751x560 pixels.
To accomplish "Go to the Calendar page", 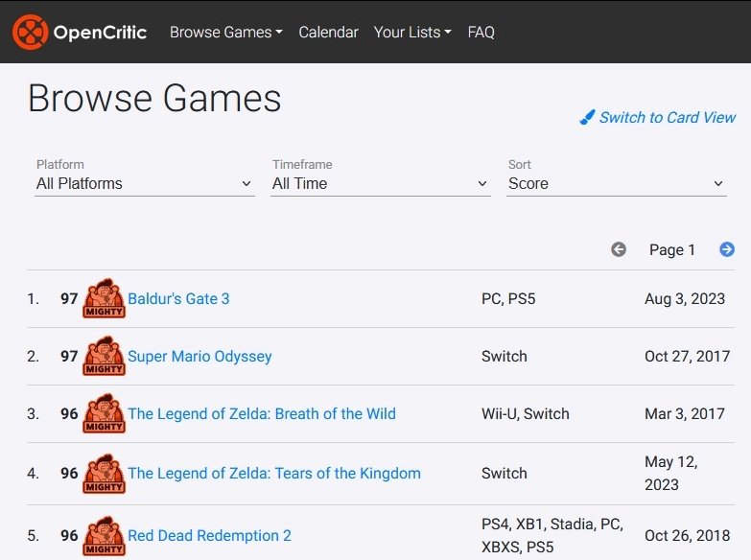I will [328, 32].
